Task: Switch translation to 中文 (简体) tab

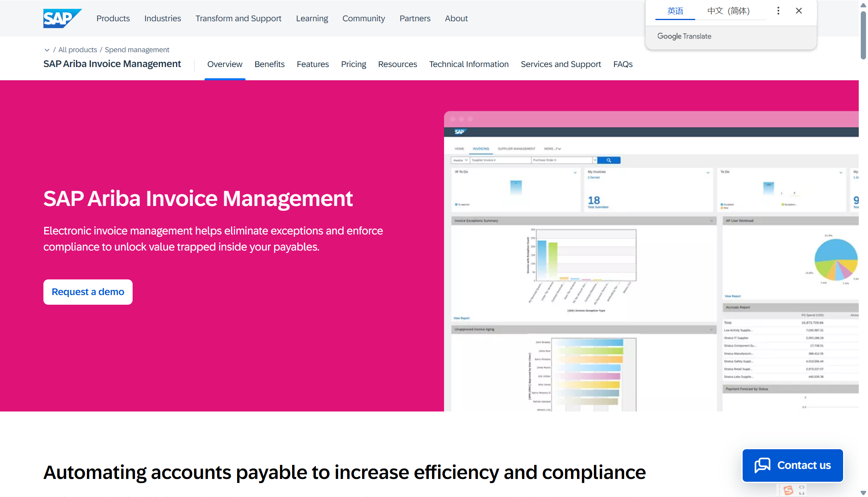Action: (728, 11)
